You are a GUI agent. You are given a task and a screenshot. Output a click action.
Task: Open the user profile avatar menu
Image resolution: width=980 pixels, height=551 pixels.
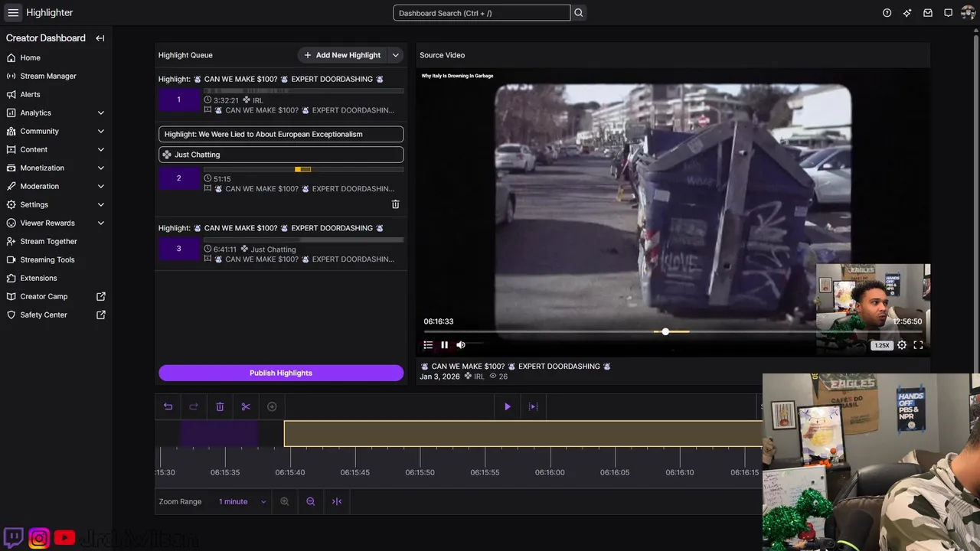(x=969, y=13)
